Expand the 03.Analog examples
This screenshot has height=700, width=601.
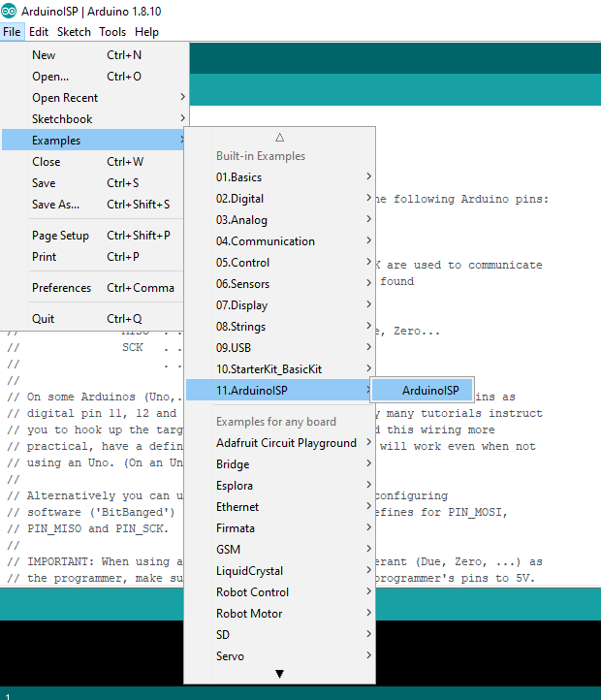click(279, 220)
